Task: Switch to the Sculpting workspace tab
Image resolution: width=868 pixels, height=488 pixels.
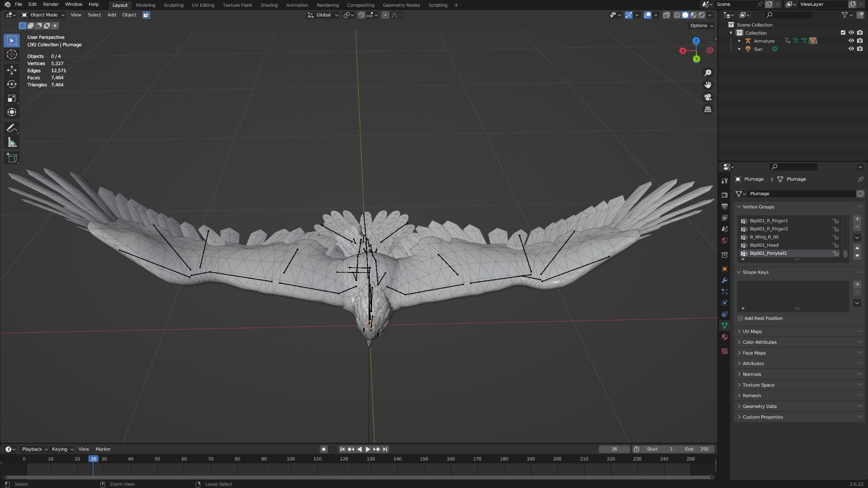Action: coord(174,5)
